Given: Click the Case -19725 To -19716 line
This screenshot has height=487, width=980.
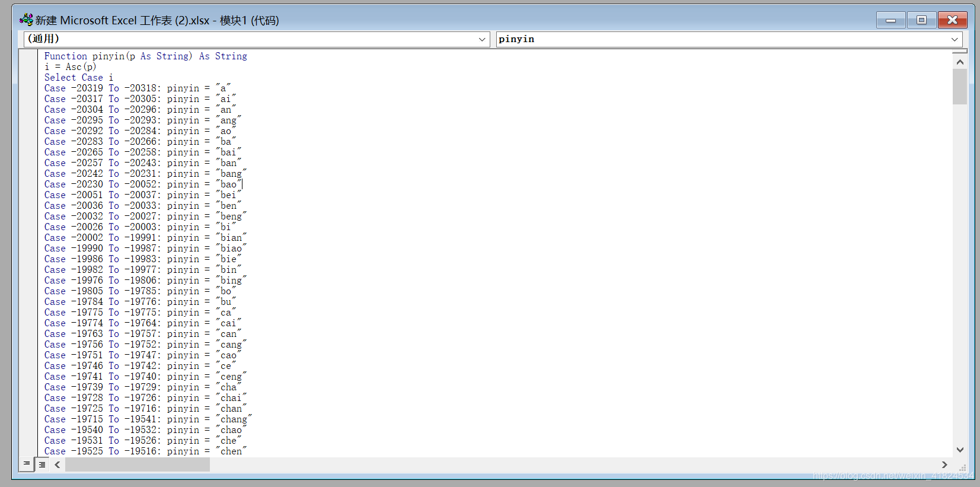Looking at the screenshot, I should [145, 409].
